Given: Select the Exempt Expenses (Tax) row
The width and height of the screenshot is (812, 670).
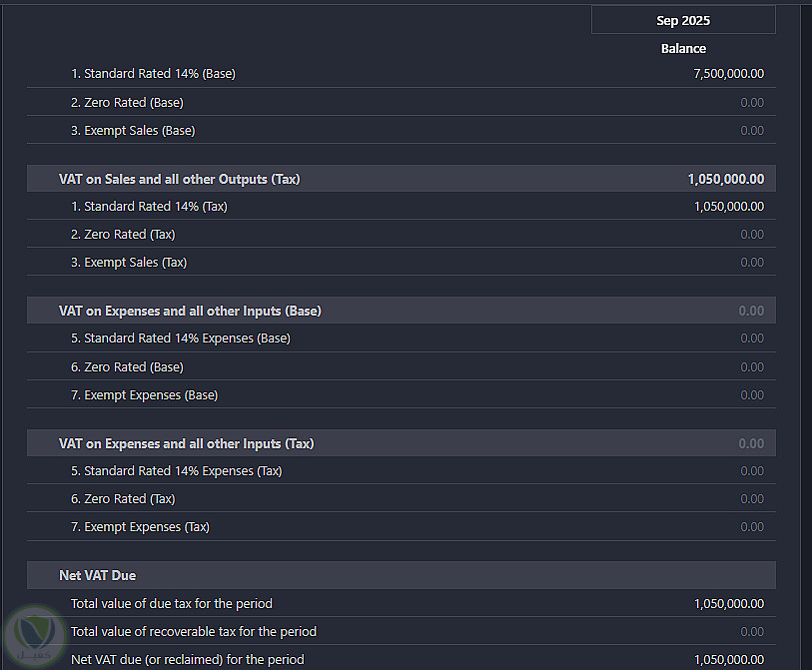Looking at the screenshot, I should point(140,527).
